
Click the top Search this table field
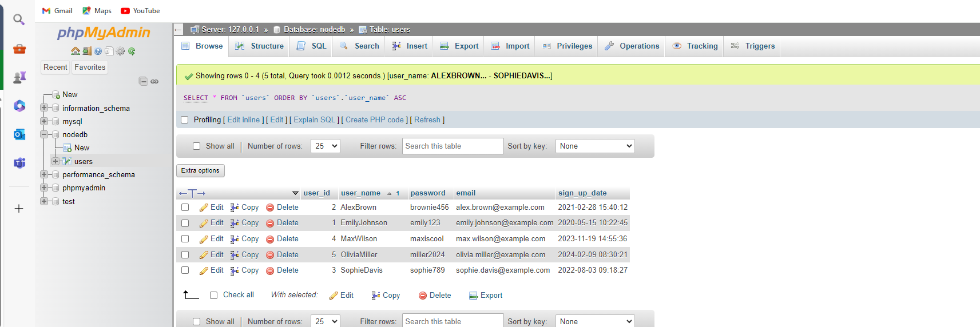pyautogui.click(x=453, y=146)
